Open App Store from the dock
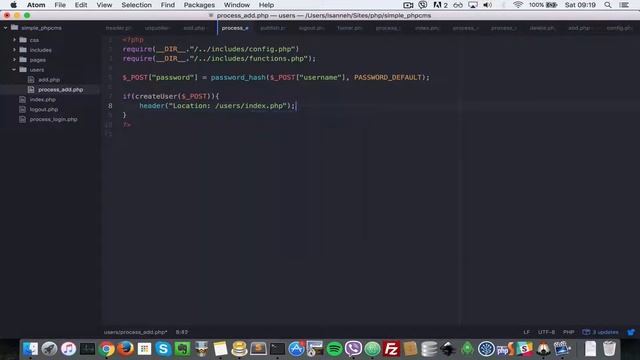Image resolution: width=640 pixels, height=360 pixels. (296, 349)
